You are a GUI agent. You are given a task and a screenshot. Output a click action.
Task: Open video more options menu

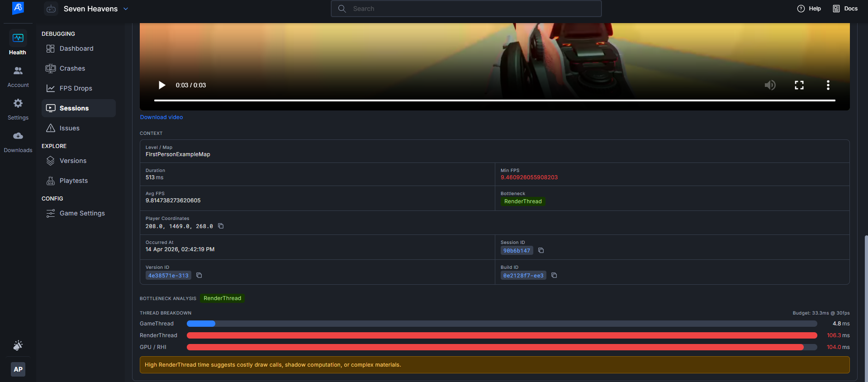[x=828, y=85]
